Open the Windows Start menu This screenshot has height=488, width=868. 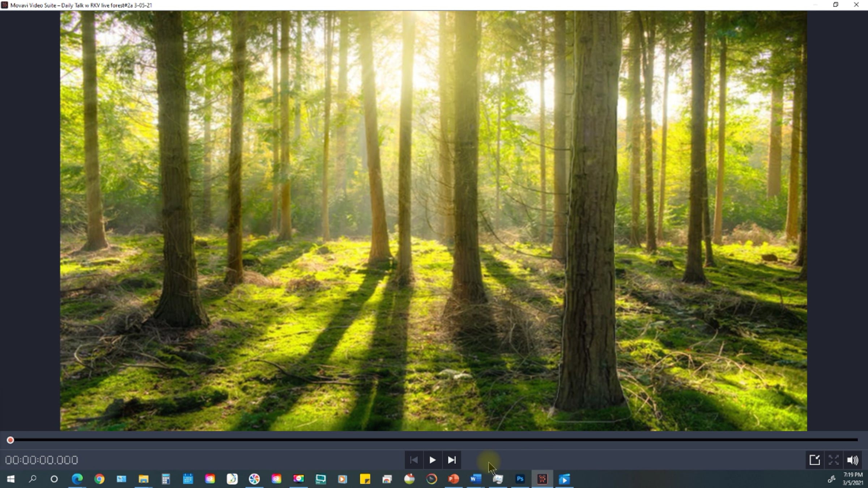[x=11, y=479]
